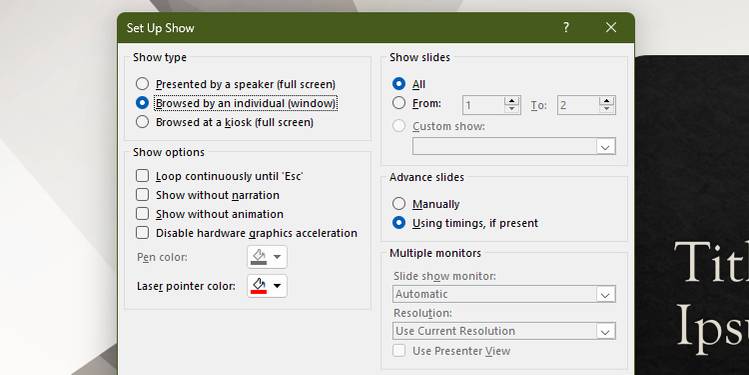
Task: Click the Help question mark icon
Action: (x=566, y=28)
